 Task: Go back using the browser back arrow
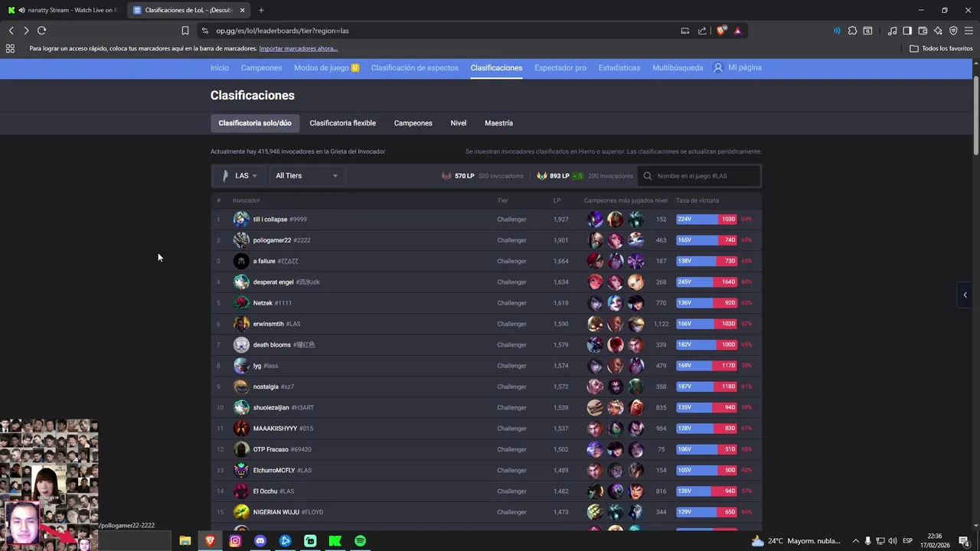[11, 31]
